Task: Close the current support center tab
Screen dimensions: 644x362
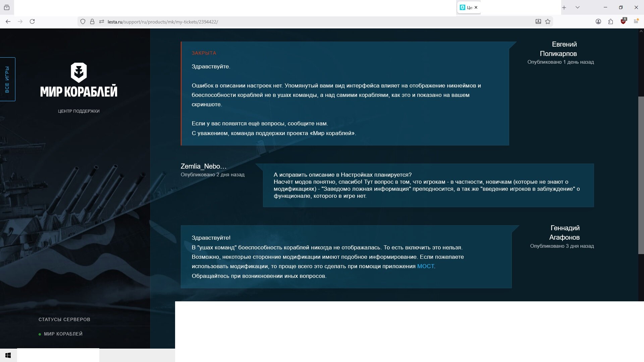Action: (476, 7)
